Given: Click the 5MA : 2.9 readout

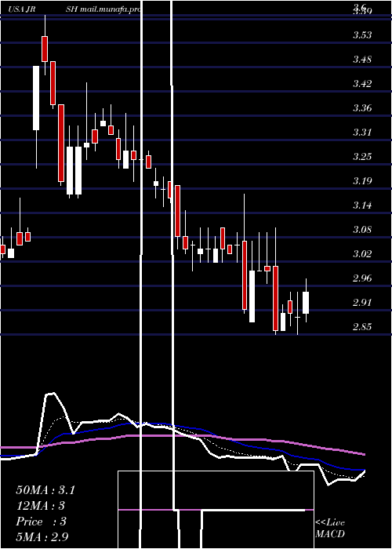Looking at the screenshot, I should click(42, 536).
